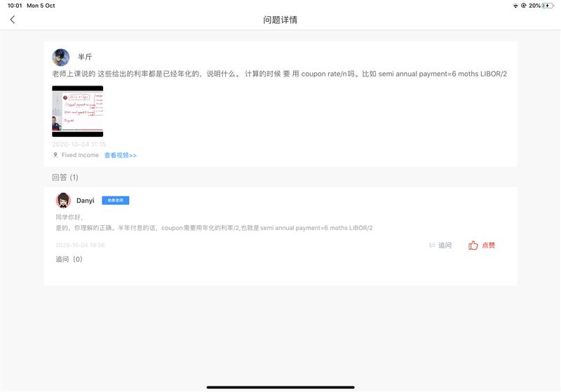
Task: Tap the Wi-Fi status icon
Action: [x=516, y=6]
